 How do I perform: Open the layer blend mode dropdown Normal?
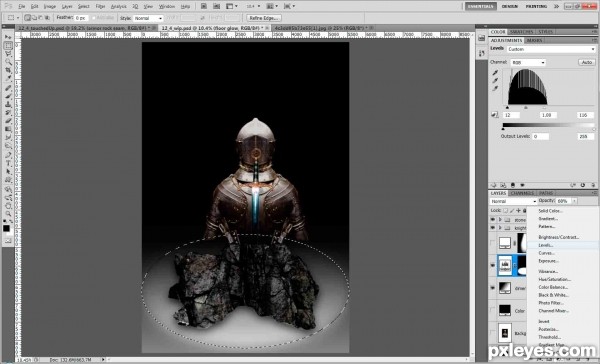(x=513, y=201)
